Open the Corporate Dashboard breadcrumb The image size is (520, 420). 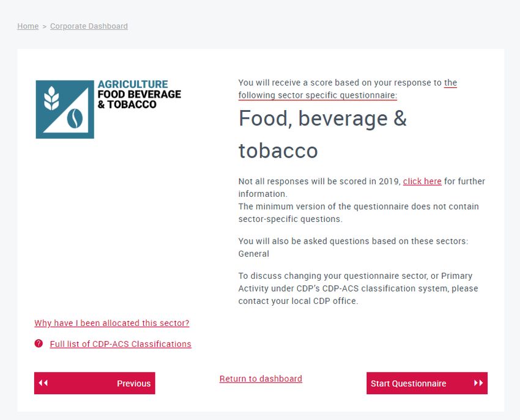(x=89, y=26)
